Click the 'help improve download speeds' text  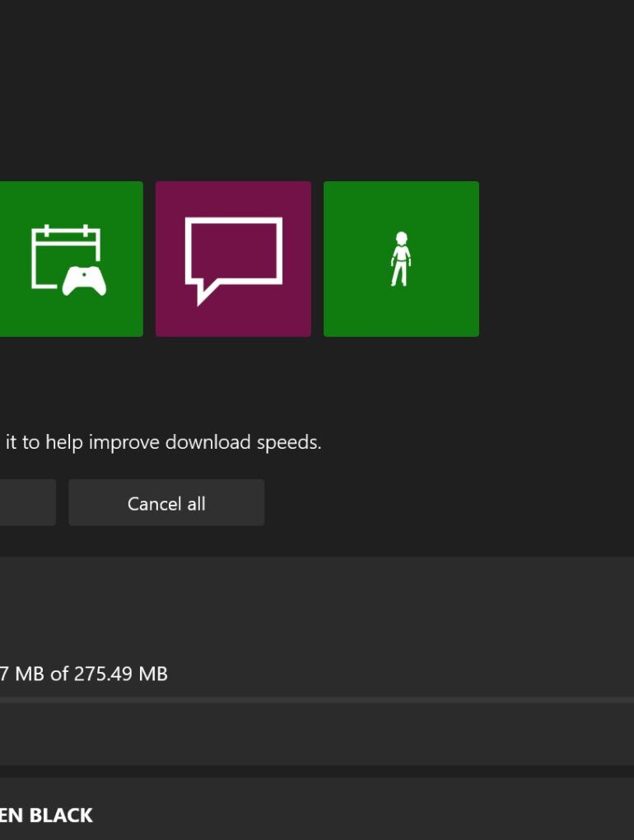[x=183, y=442]
